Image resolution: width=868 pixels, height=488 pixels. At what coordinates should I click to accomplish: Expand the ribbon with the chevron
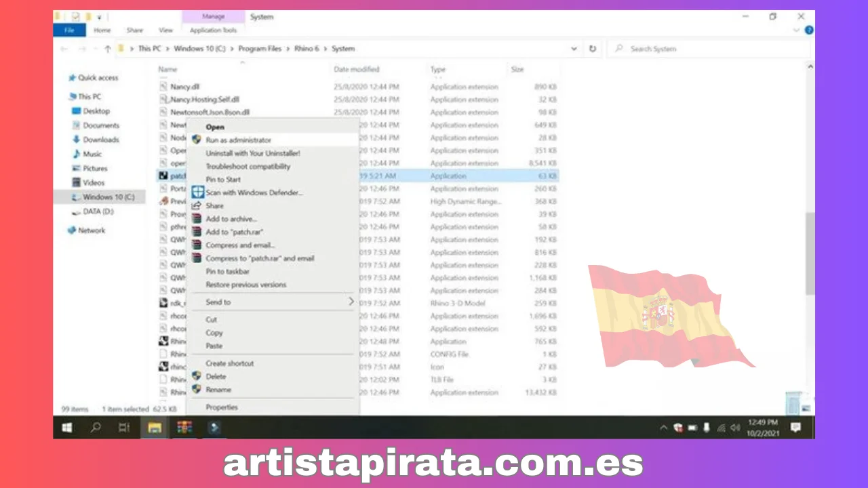point(796,30)
